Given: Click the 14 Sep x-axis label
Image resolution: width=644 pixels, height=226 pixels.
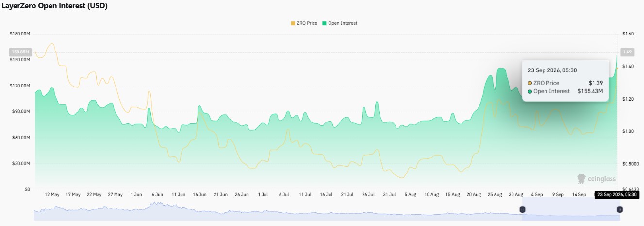Looking at the screenshot, I should 579,195.
